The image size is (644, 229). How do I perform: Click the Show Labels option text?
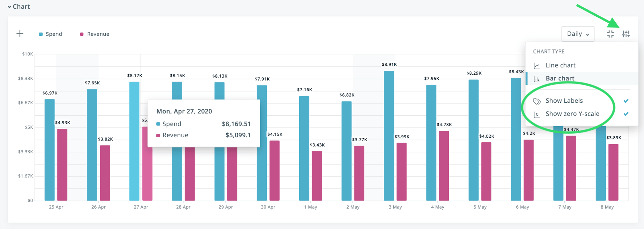(x=564, y=101)
